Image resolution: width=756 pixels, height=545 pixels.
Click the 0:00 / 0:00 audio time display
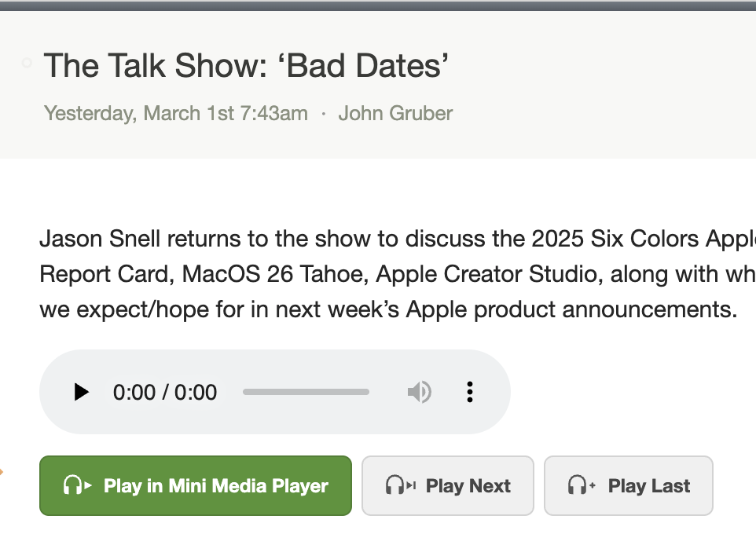[165, 392]
